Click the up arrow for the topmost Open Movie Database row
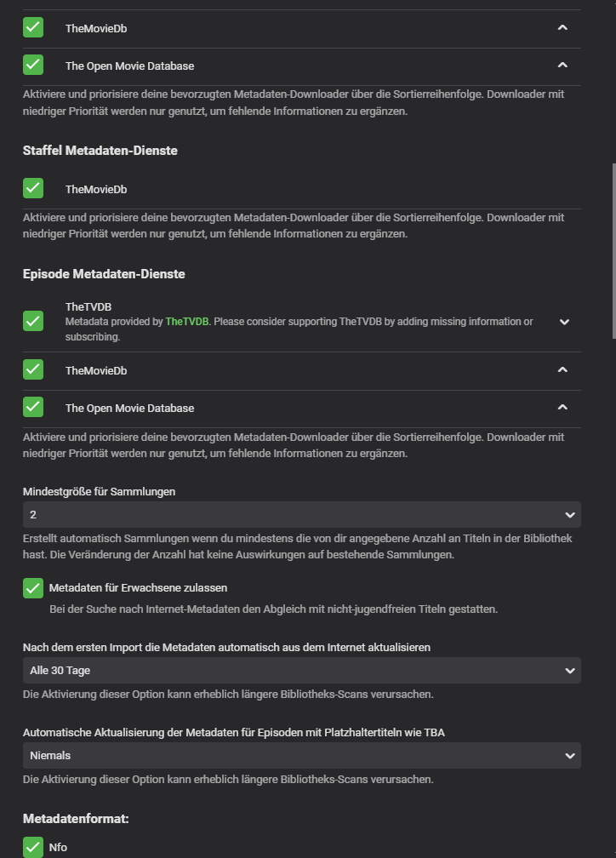616x858 pixels. click(562, 65)
